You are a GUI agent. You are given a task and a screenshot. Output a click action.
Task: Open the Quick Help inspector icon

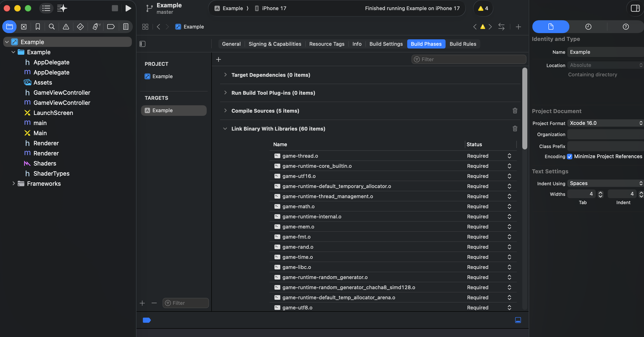coord(625,26)
